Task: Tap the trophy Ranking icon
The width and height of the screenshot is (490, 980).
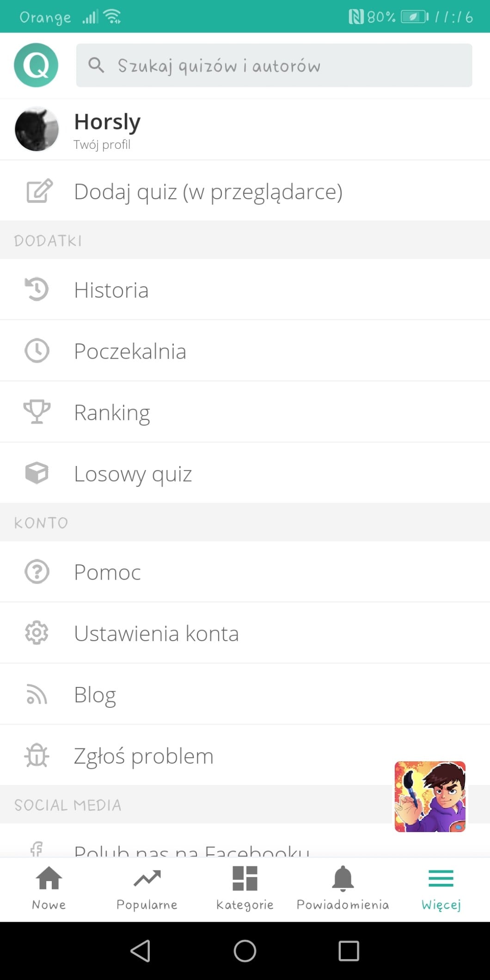Action: coord(37,411)
